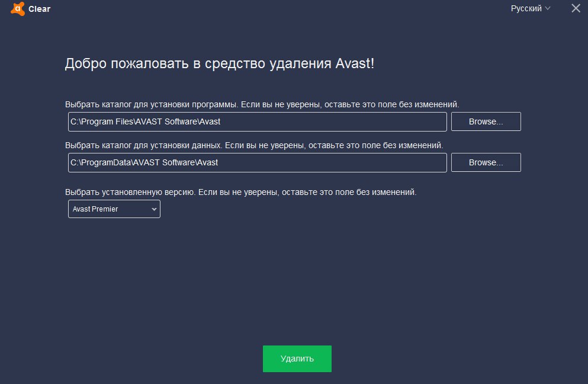Click the heading Добро пожаловать в средство удаления Avast!
The width and height of the screenshot is (588, 384).
(x=219, y=63)
